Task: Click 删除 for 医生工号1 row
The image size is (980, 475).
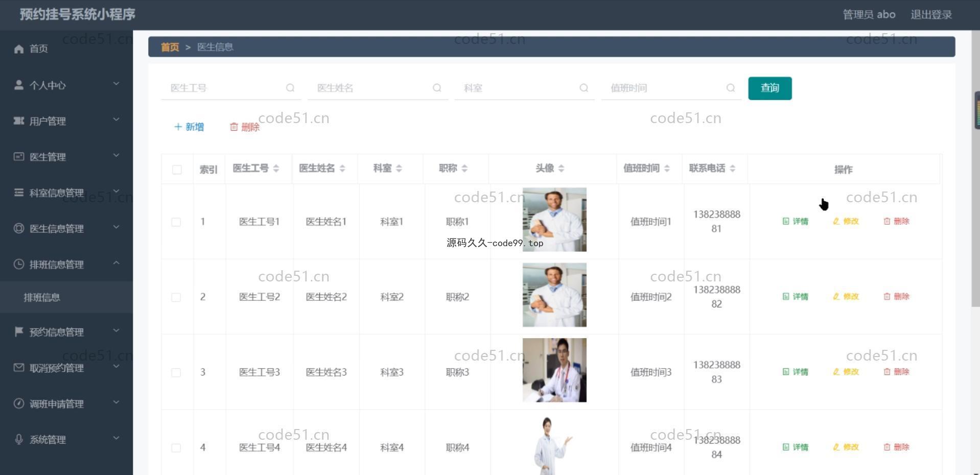Action: (897, 221)
